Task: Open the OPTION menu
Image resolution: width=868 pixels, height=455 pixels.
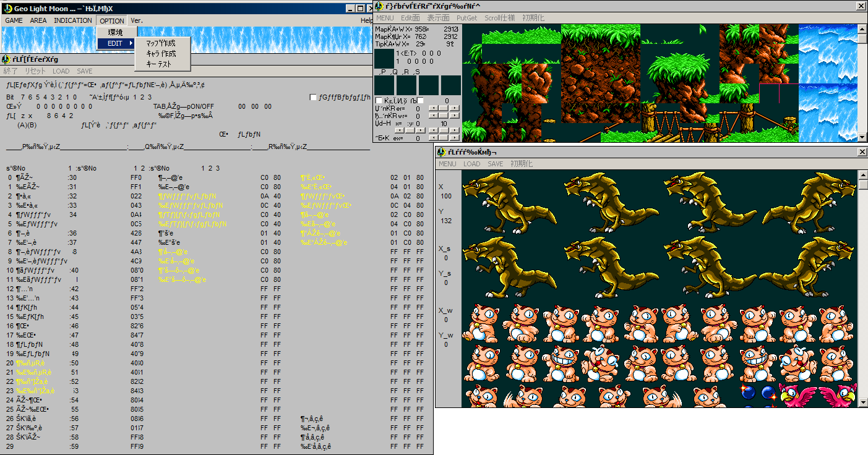Action: (x=112, y=20)
